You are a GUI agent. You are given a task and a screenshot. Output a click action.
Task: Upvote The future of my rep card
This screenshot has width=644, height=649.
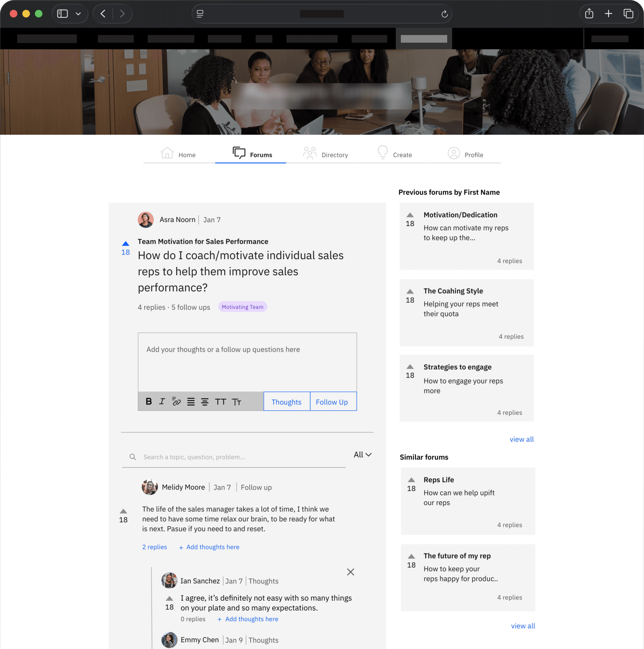411,556
